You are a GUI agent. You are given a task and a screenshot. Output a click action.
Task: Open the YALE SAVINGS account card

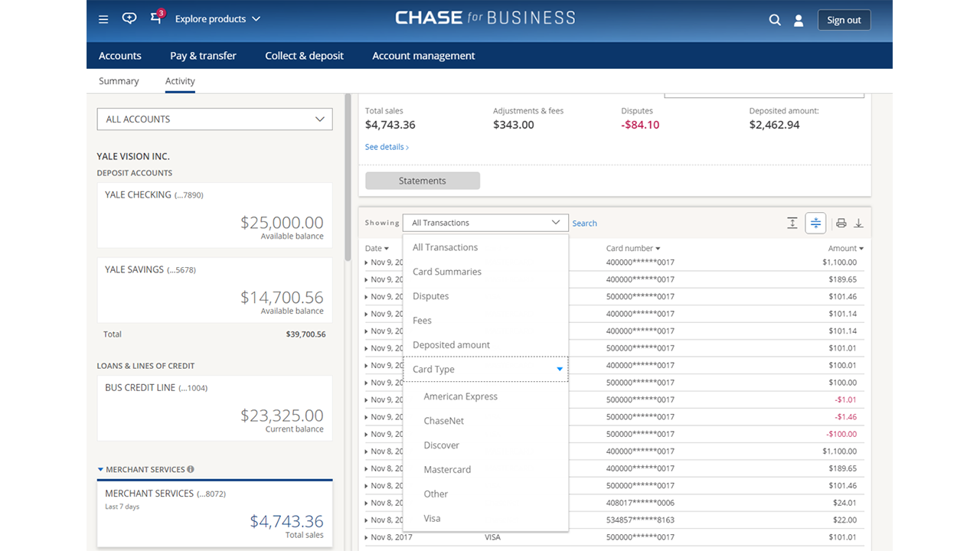214,290
